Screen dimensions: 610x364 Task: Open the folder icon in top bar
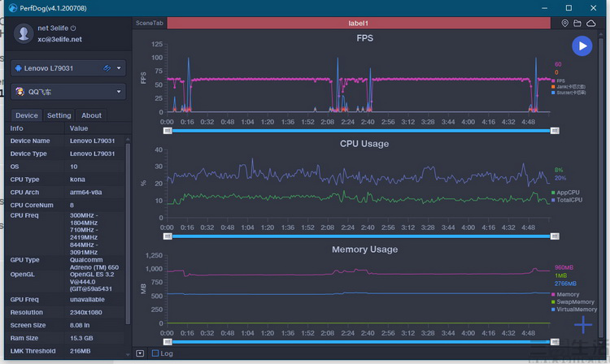(x=577, y=24)
